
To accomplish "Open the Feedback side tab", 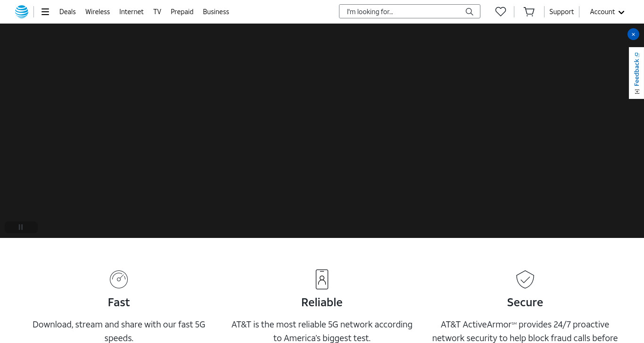I will click(636, 73).
